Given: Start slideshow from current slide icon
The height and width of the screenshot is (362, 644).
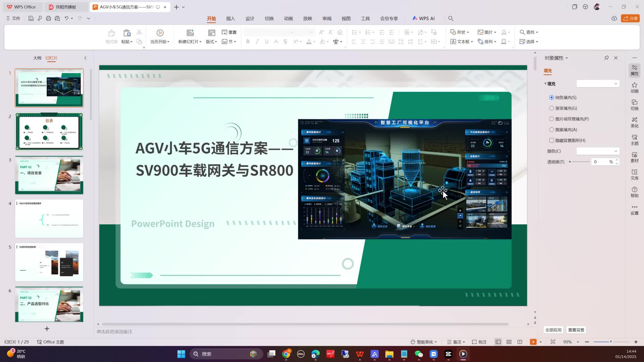Looking at the screenshot, I should [160, 33].
